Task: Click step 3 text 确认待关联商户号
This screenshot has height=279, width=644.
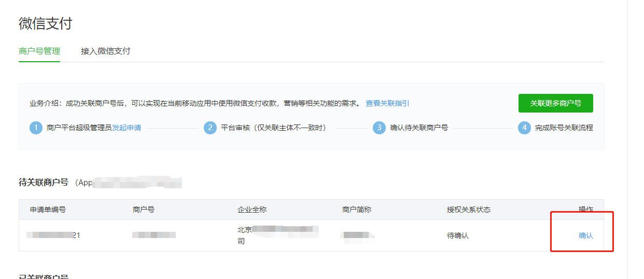Action: click(x=419, y=128)
